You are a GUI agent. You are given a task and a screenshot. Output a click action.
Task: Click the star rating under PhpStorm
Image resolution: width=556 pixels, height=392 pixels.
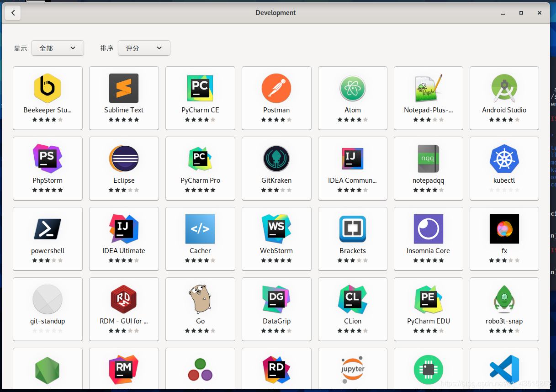coord(48,190)
